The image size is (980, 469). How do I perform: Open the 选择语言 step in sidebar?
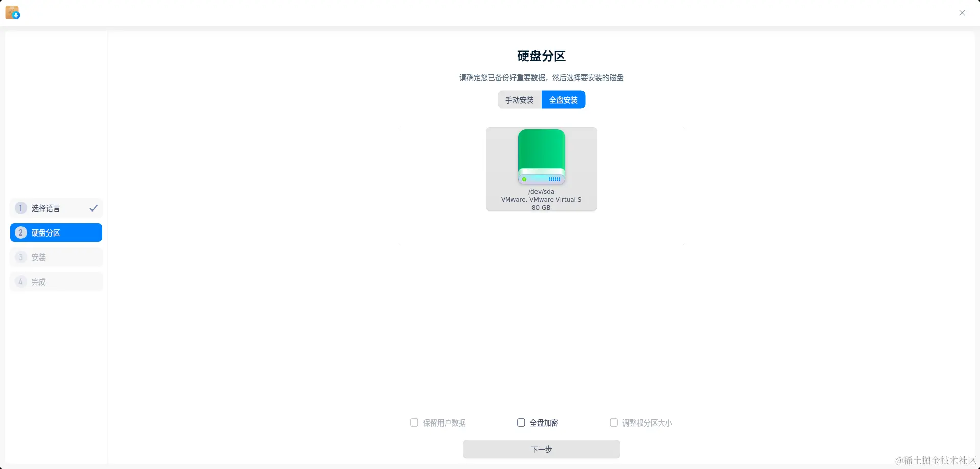point(56,208)
